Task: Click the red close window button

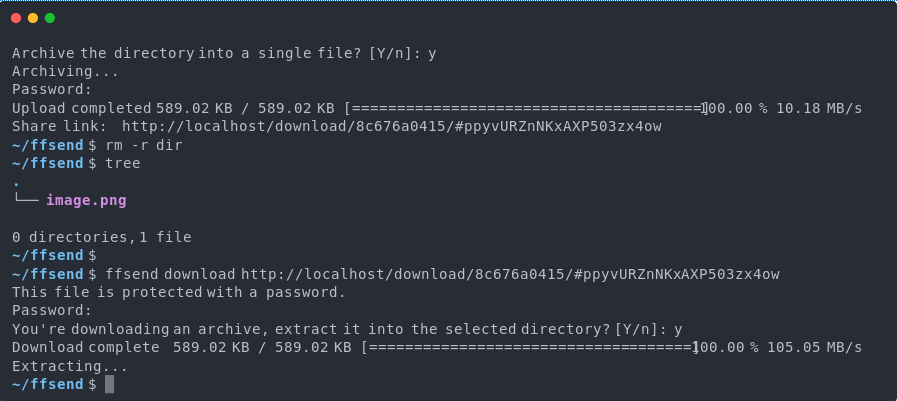Action: (x=16, y=18)
